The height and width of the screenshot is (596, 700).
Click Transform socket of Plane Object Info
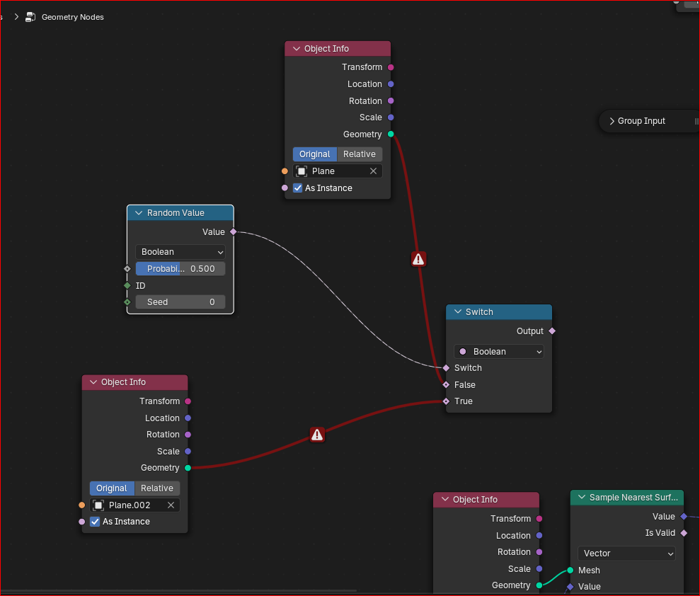click(x=391, y=67)
